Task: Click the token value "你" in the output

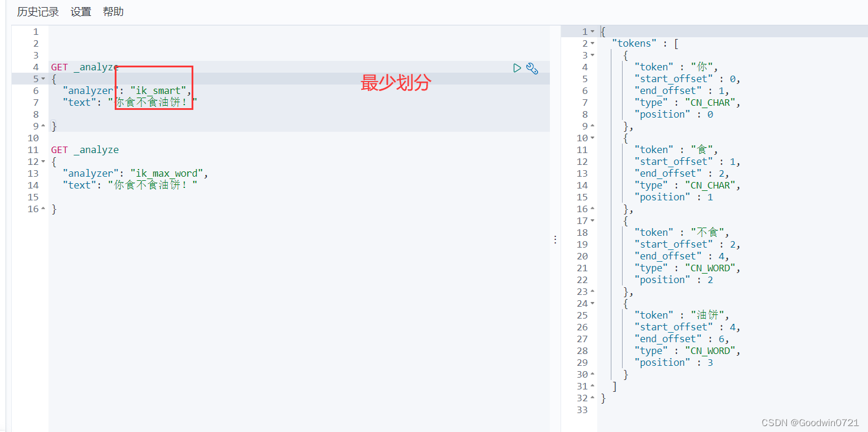Action: (702, 67)
